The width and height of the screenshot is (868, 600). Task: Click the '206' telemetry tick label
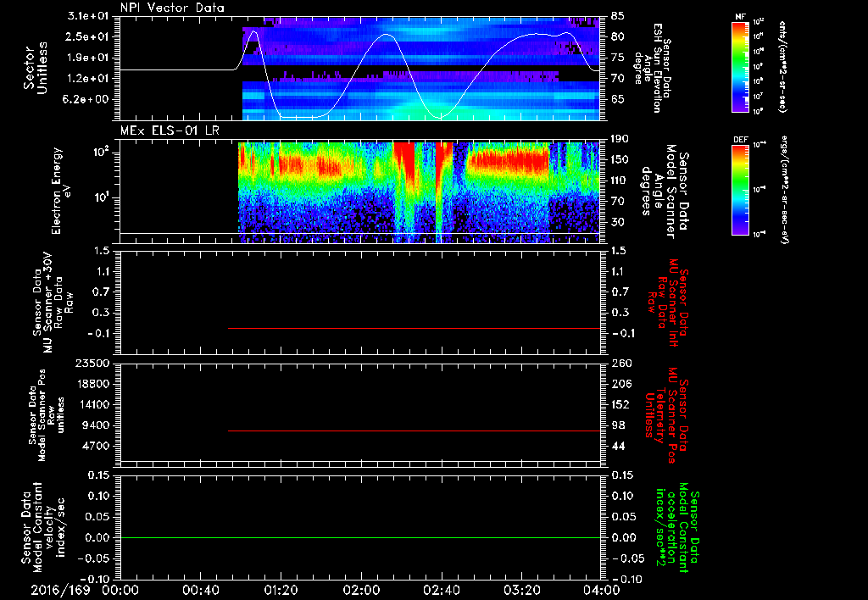point(620,384)
